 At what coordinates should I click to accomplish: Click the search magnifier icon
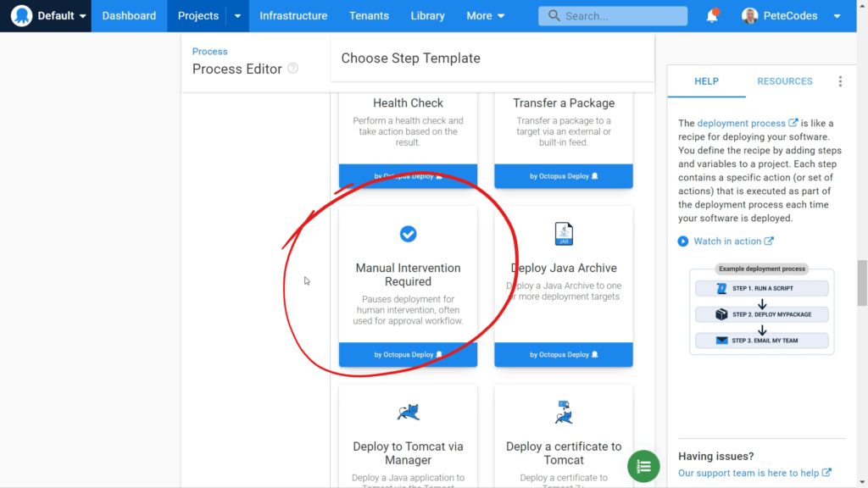click(x=554, y=15)
